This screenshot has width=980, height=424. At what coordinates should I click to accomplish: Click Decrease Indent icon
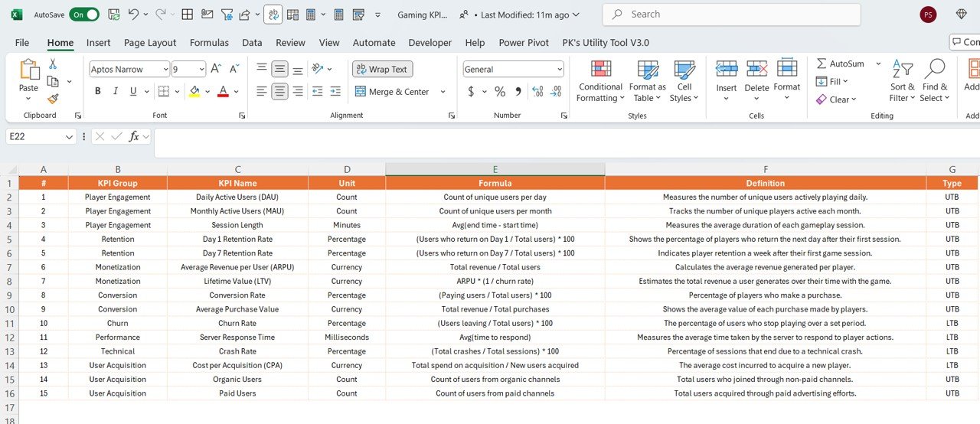pyautogui.click(x=317, y=91)
